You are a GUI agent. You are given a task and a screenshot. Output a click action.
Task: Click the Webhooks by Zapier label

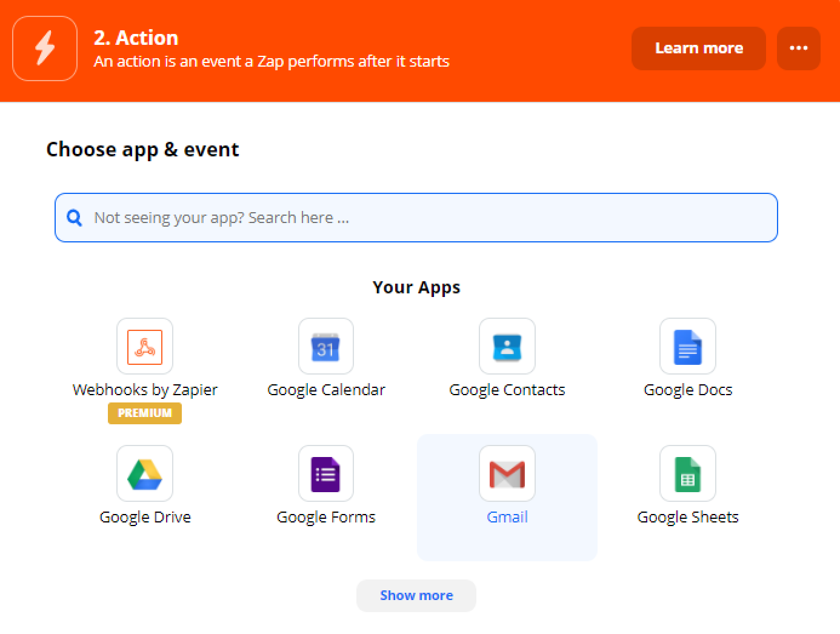tap(145, 390)
